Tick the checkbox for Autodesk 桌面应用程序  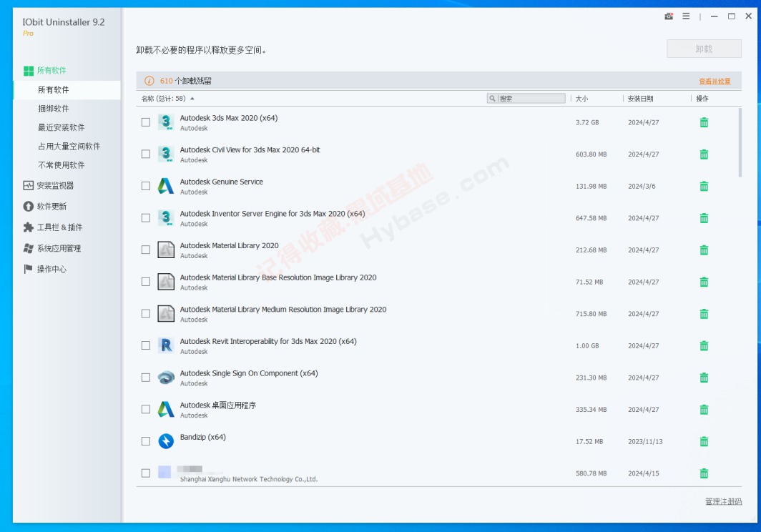coord(146,409)
